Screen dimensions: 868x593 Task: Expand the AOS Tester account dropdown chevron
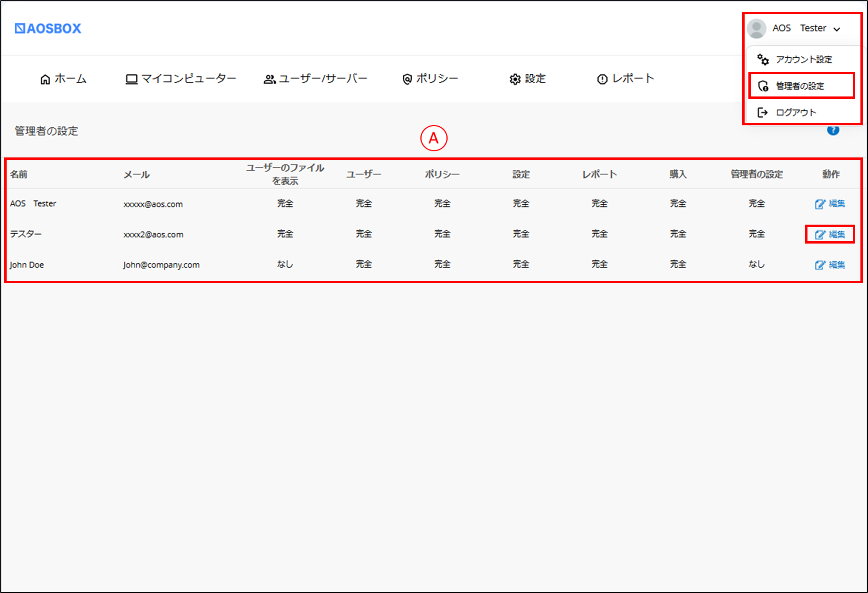click(837, 29)
